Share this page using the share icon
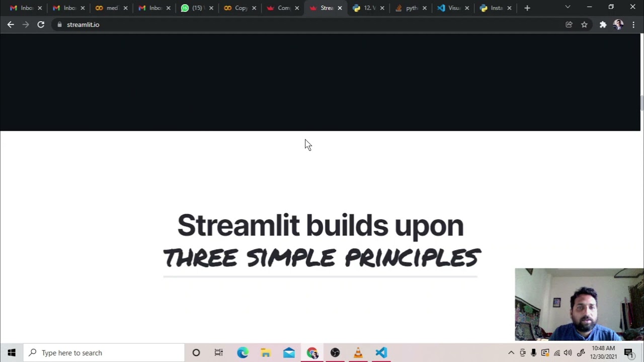 tap(569, 24)
